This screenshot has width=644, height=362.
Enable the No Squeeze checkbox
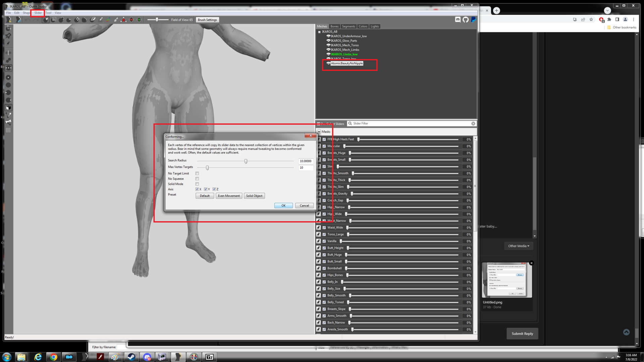(x=197, y=179)
